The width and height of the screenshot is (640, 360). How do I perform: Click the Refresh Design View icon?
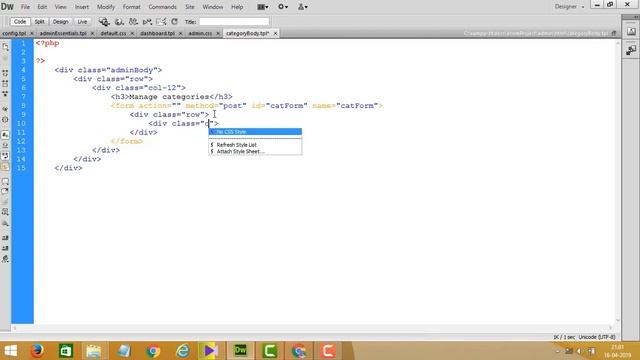click(174, 22)
